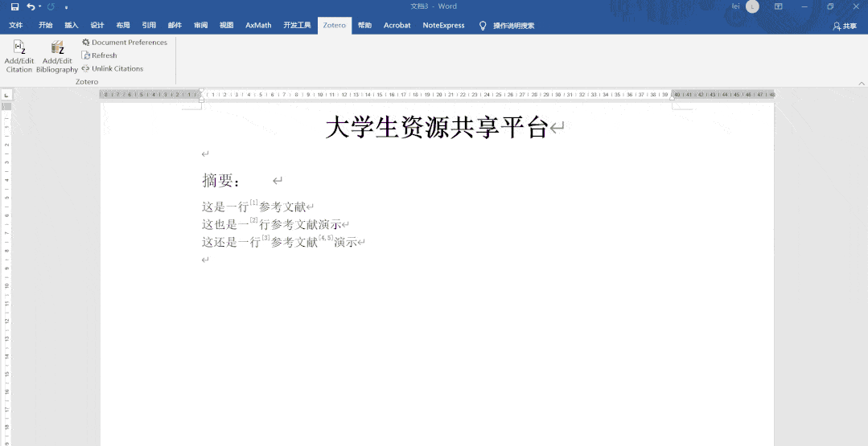Click the Add/Edit Bibliography icon
Viewport: 868px width, 446px height.
[x=57, y=50]
